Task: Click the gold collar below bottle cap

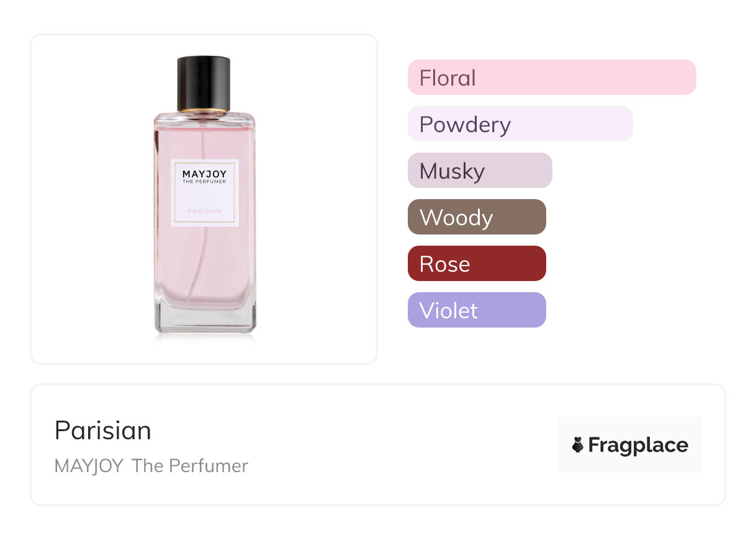Action: (204, 111)
